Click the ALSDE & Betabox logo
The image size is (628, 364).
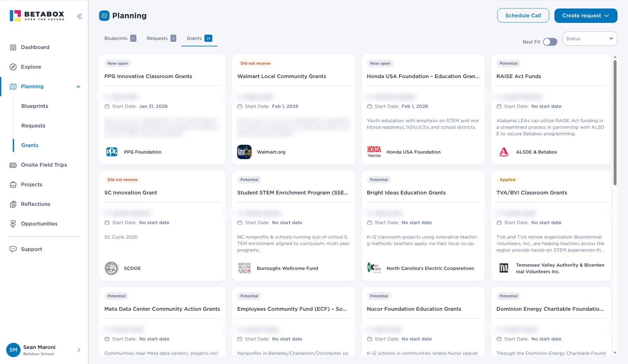coord(504,152)
